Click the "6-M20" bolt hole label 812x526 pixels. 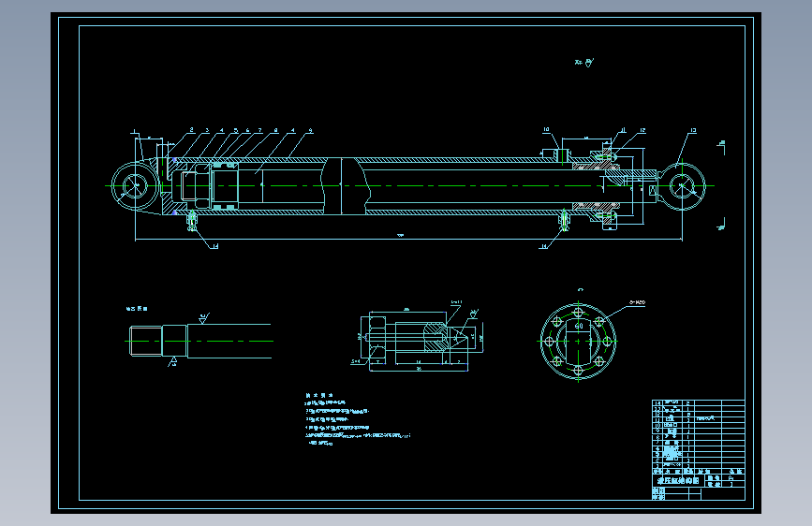[638, 301]
